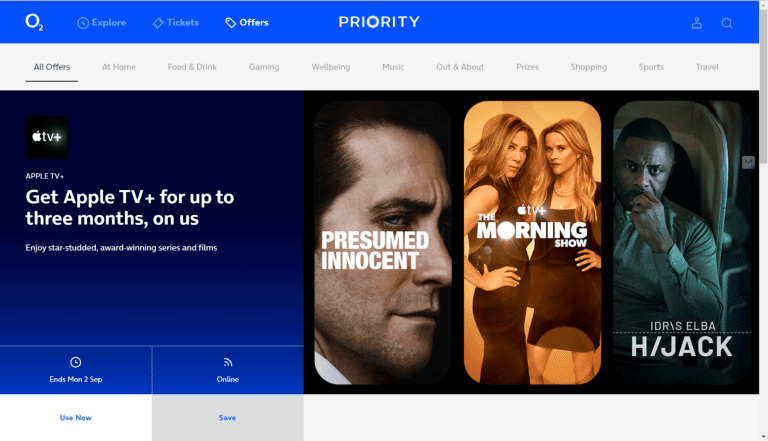Select the Travel category tab
The width and height of the screenshot is (768, 441).
[x=707, y=67]
